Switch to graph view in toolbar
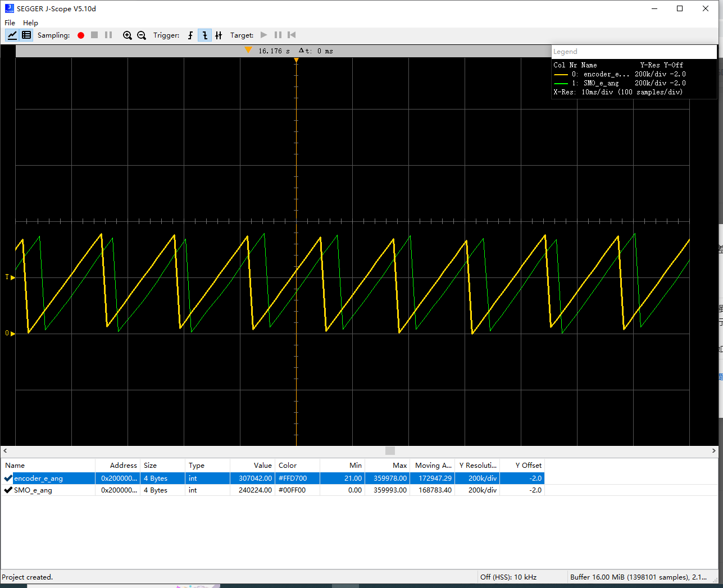723x588 pixels. click(x=12, y=35)
